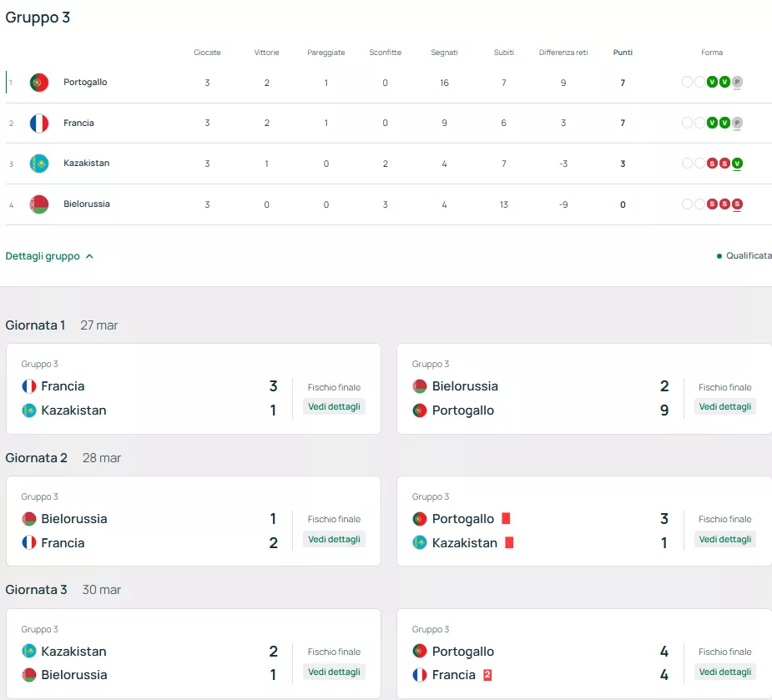The width and height of the screenshot is (772, 700).
Task: Click Francia's red card icon in Giornata 3
Action: coord(487,675)
